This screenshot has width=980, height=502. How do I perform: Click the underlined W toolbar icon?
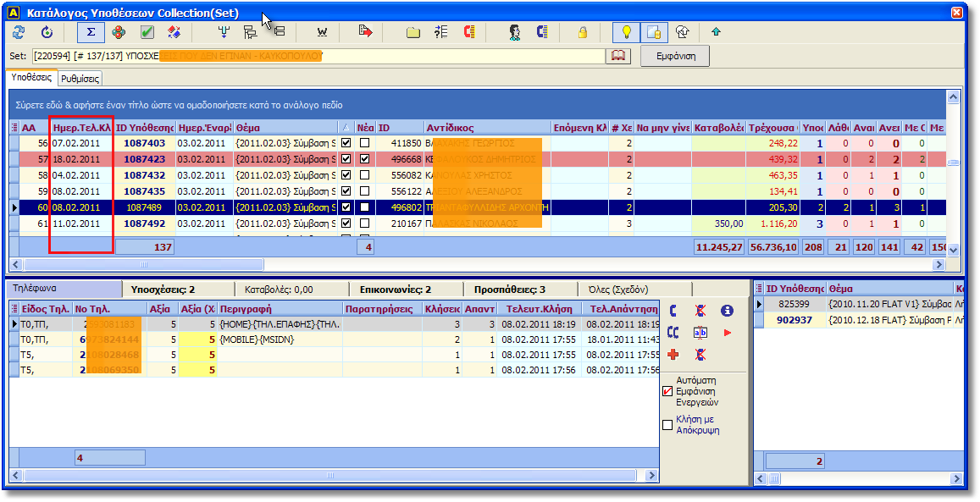tap(322, 32)
